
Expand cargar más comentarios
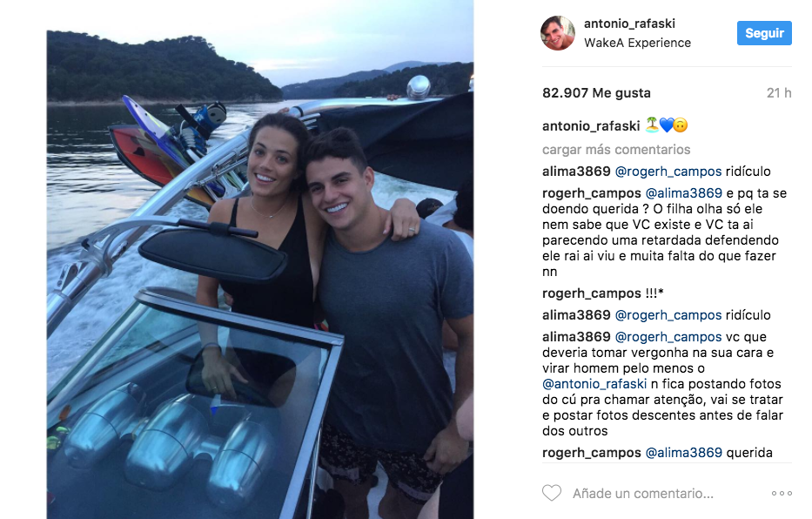[616, 150]
